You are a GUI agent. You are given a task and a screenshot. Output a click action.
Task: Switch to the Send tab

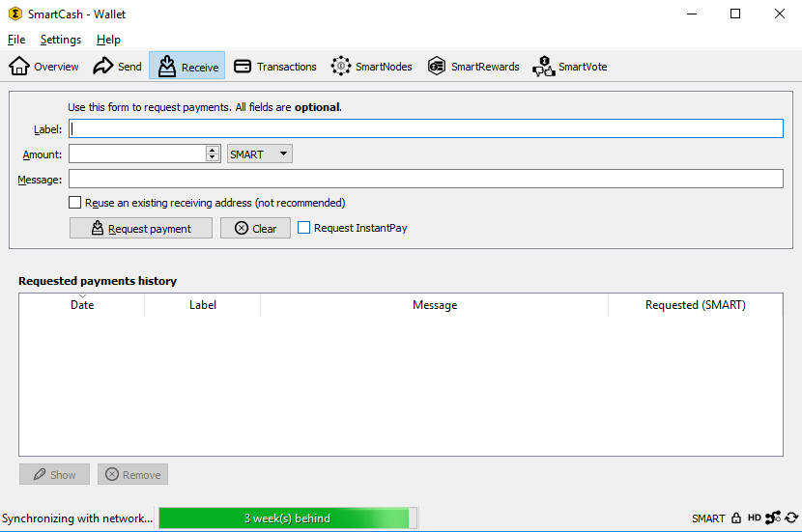(117, 67)
